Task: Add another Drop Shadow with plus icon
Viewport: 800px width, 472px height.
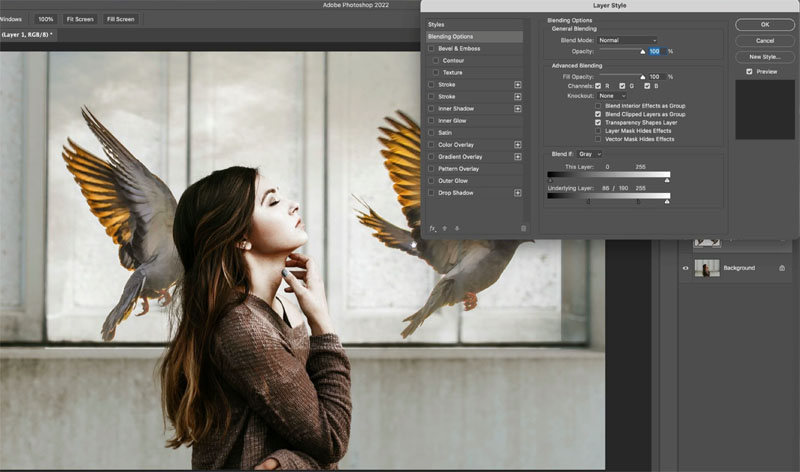Action: pyautogui.click(x=518, y=193)
